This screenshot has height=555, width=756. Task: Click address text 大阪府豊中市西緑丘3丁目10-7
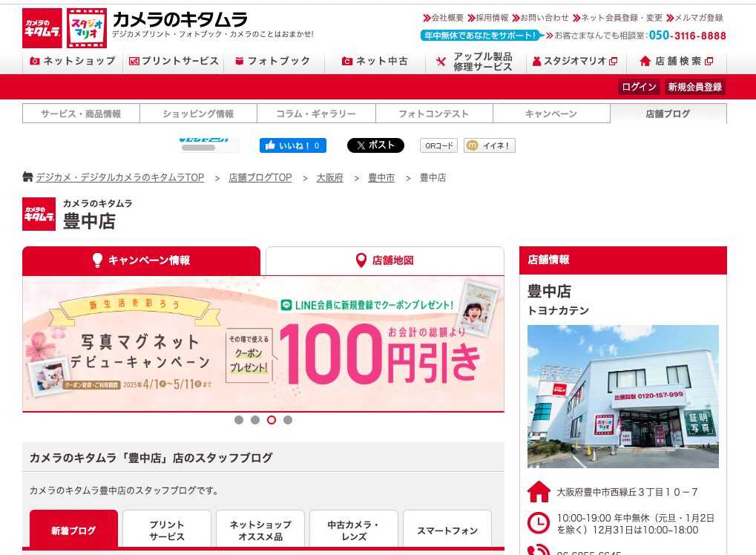[627, 492]
